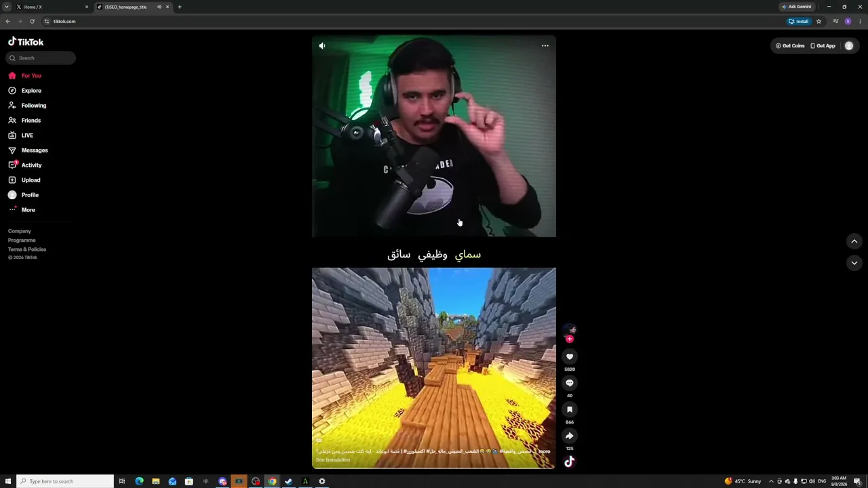The height and width of the screenshot is (488, 868).
Task: Expand the Company footer section
Action: pyautogui.click(x=20, y=231)
